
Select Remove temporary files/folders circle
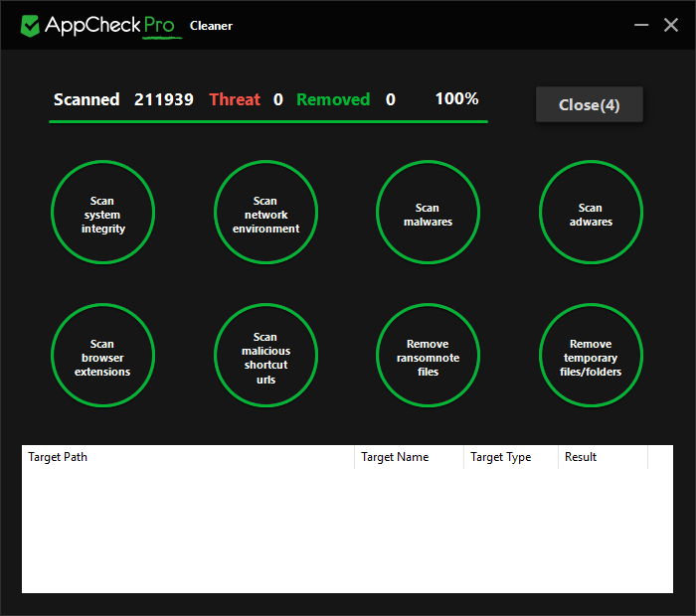591,357
